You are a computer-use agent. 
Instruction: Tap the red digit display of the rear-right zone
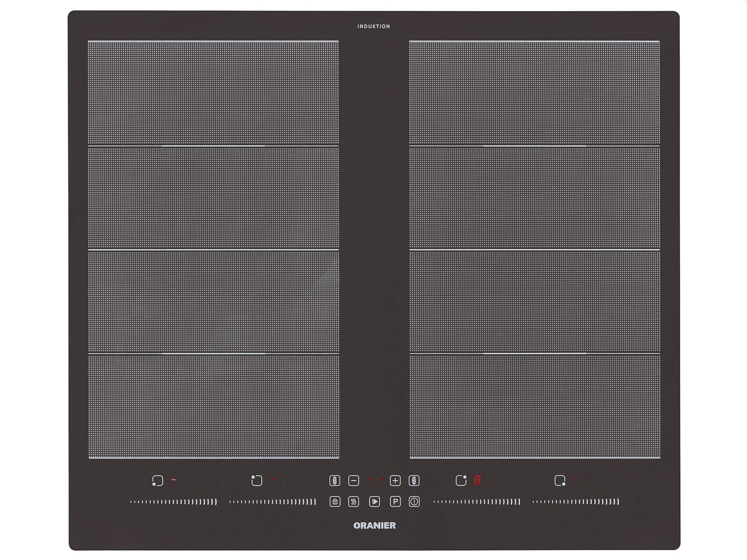coord(477,480)
